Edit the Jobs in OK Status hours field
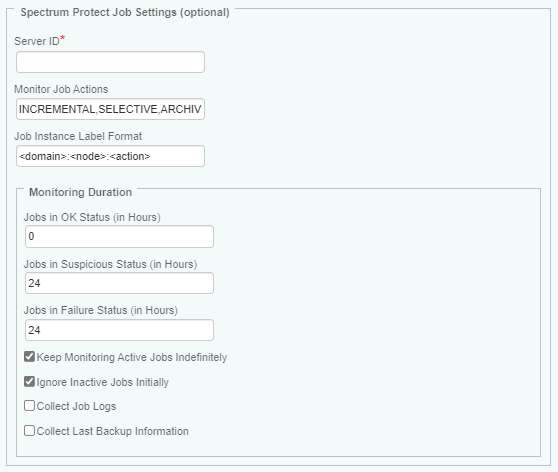The image size is (558, 472). point(119,236)
